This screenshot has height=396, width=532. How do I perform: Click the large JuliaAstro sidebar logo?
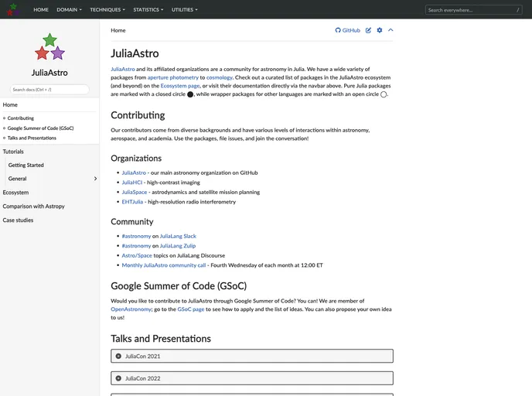coord(49,47)
